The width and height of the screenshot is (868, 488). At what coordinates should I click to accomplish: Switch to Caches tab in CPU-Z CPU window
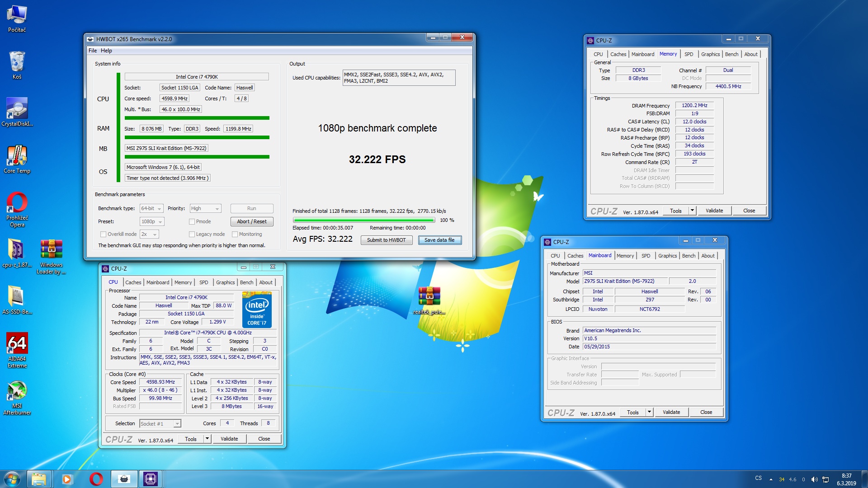pos(133,282)
